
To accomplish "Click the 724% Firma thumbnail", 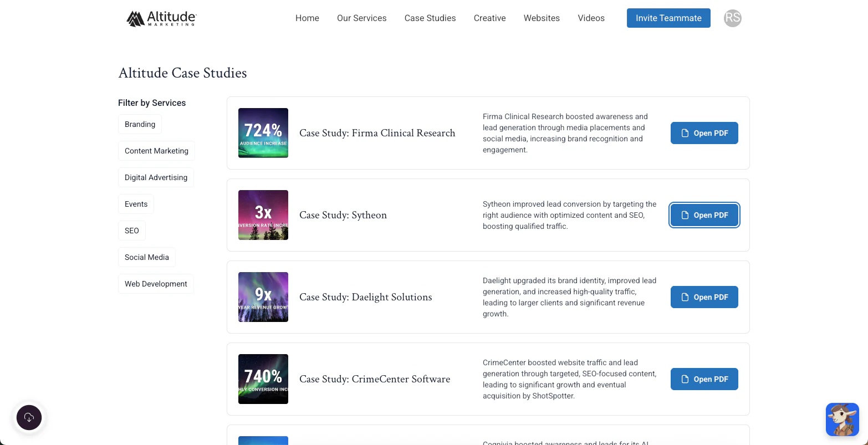I will (263, 133).
